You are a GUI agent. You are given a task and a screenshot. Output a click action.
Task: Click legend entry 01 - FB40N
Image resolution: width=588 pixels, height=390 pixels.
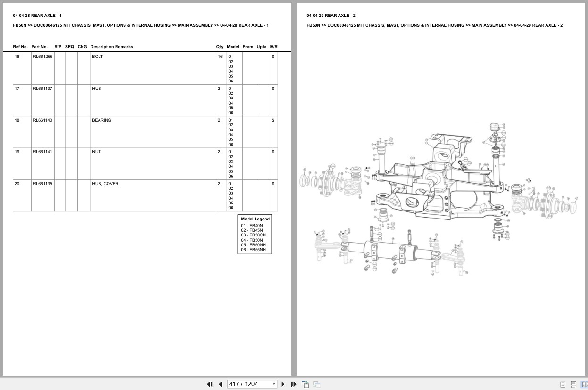[252, 226]
